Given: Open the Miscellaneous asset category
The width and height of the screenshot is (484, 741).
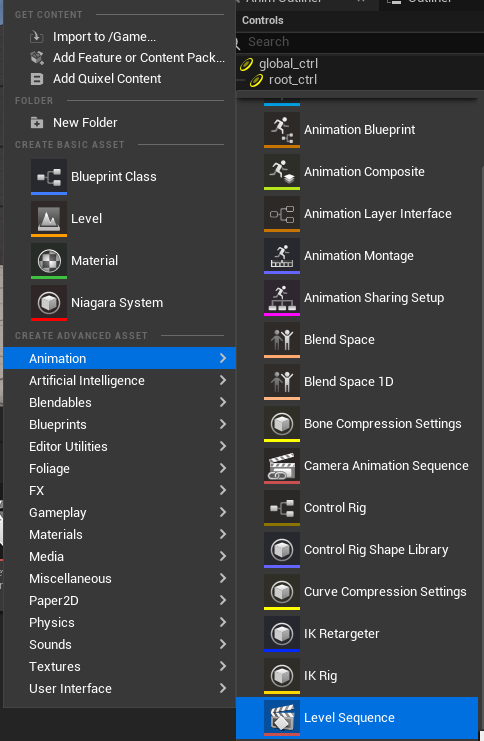Looking at the screenshot, I should pyautogui.click(x=120, y=578).
